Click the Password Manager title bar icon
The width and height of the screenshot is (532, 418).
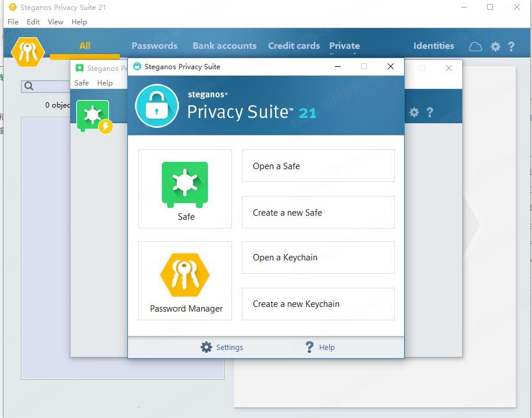pyautogui.click(x=13, y=7)
